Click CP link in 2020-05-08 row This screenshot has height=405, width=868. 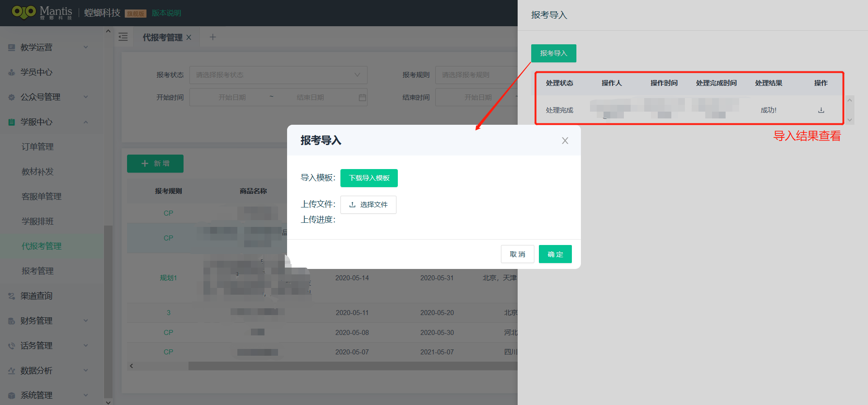click(168, 333)
